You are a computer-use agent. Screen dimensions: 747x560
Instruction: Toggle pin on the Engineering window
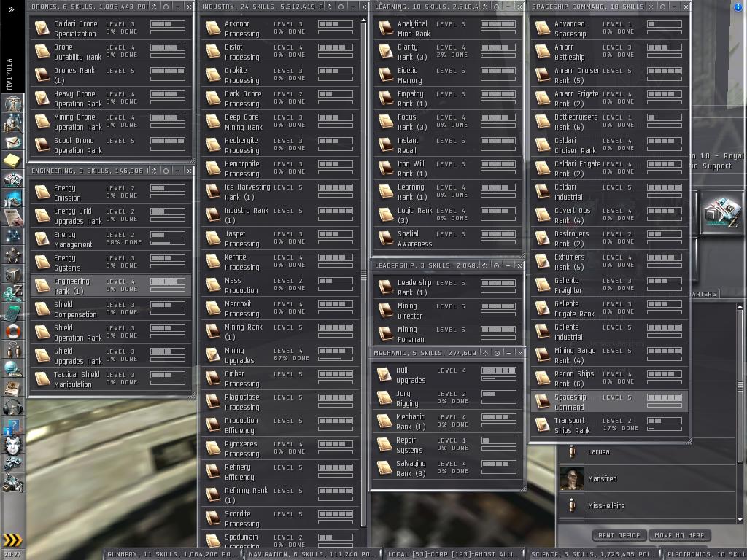coord(166,171)
